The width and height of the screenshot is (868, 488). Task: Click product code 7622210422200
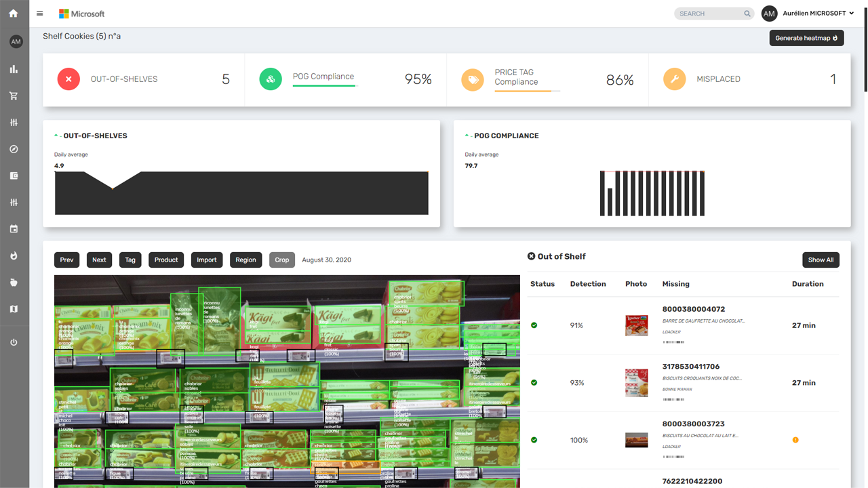click(x=692, y=481)
